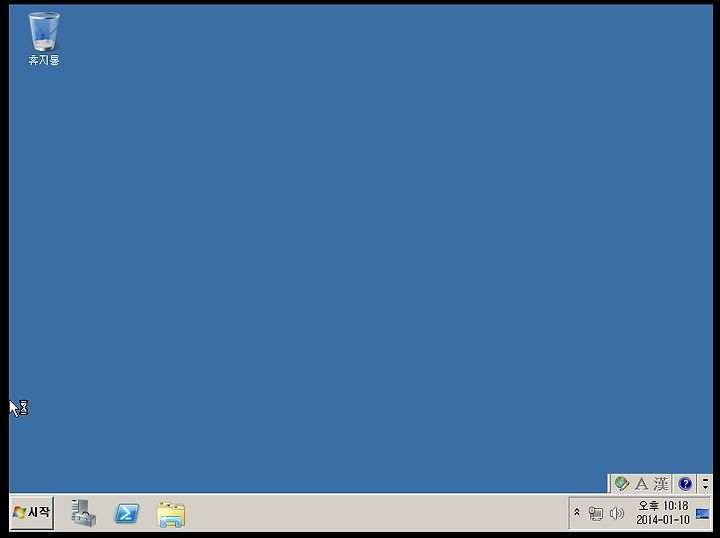Screen dimensions: 720x538
Task: Select the Recycle Bin desktop icon
Action: [44, 39]
